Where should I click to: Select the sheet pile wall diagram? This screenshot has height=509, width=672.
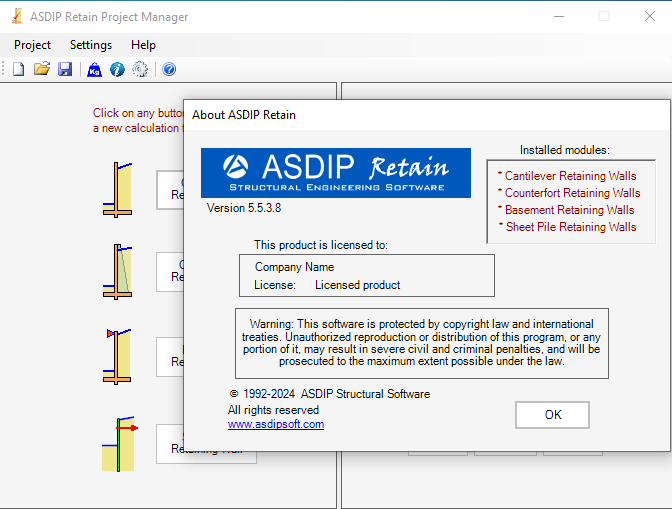(119, 444)
